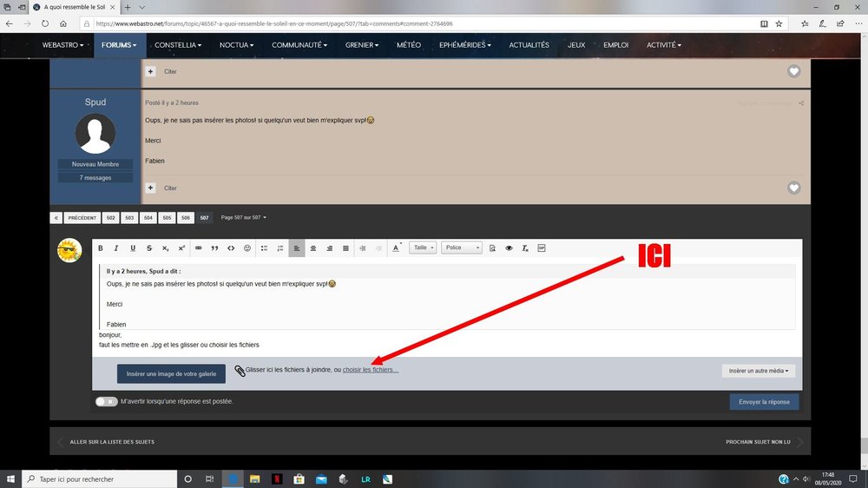868x488 pixels.
Task: Align text to the left
Action: click(x=297, y=248)
